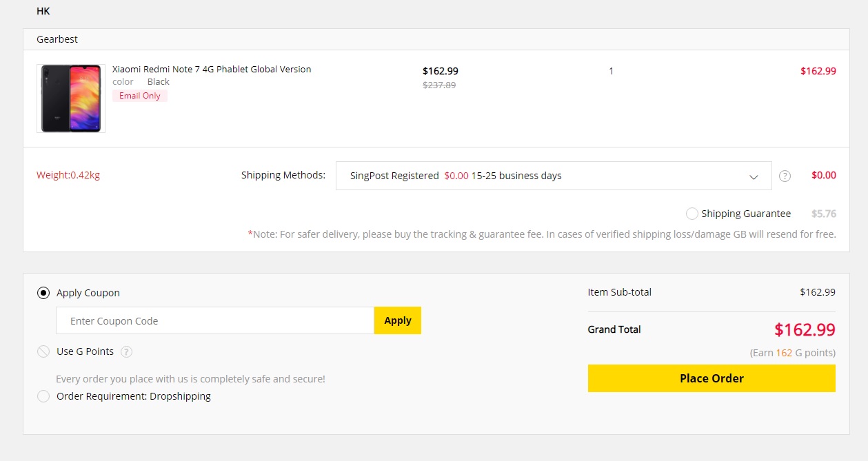Open the G Points help question icon
Image resolution: width=868 pixels, height=461 pixels.
[x=126, y=351]
